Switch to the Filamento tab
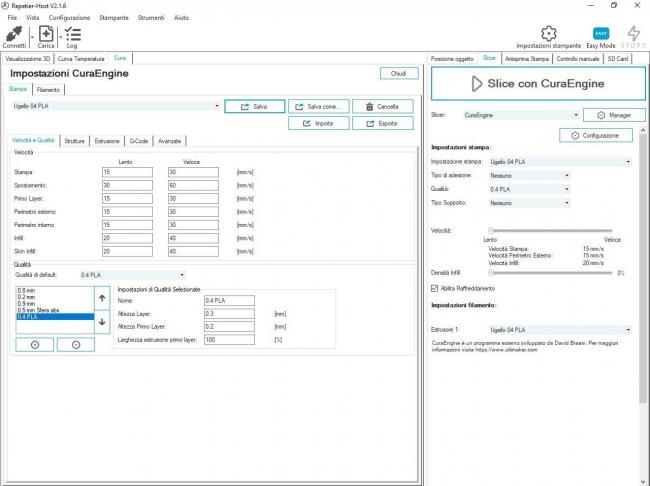650x486 pixels. [x=49, y=90]
